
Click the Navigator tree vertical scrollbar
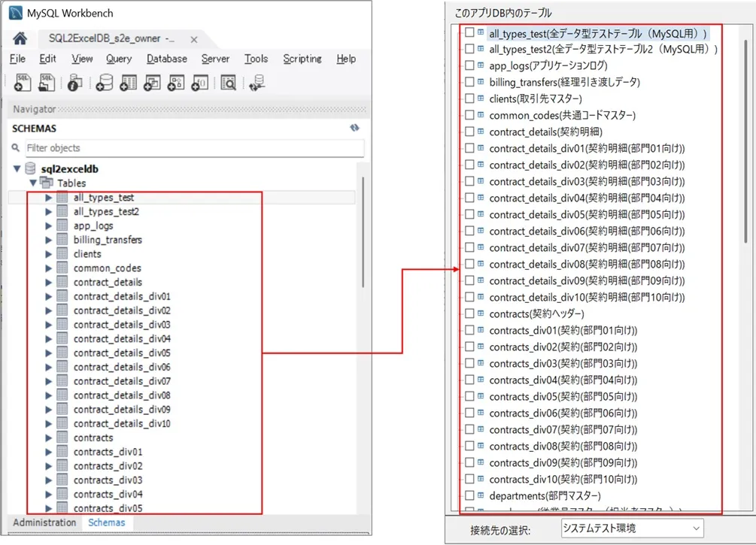click(363, 232)
